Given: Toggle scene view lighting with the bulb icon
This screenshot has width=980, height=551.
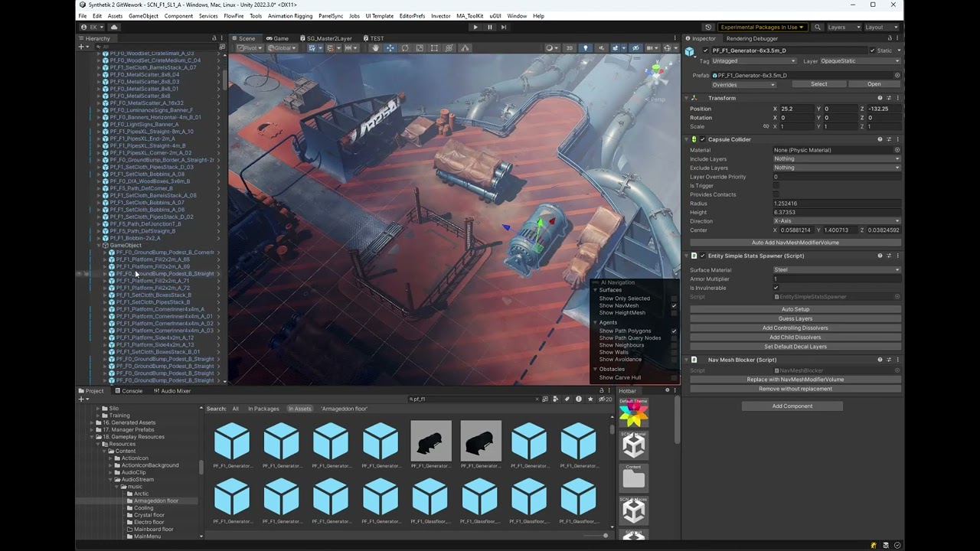Looking at the screenshot, I should coord(587,48).
